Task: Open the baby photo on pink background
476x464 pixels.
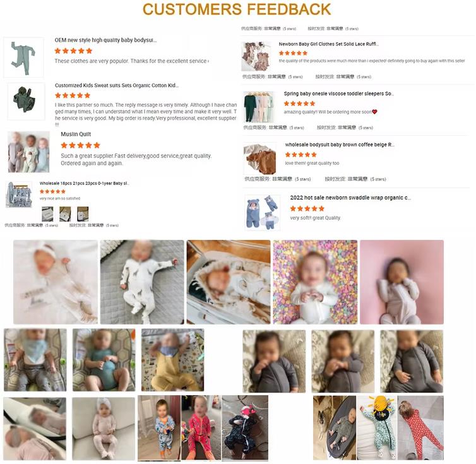Action: (402, 282)
